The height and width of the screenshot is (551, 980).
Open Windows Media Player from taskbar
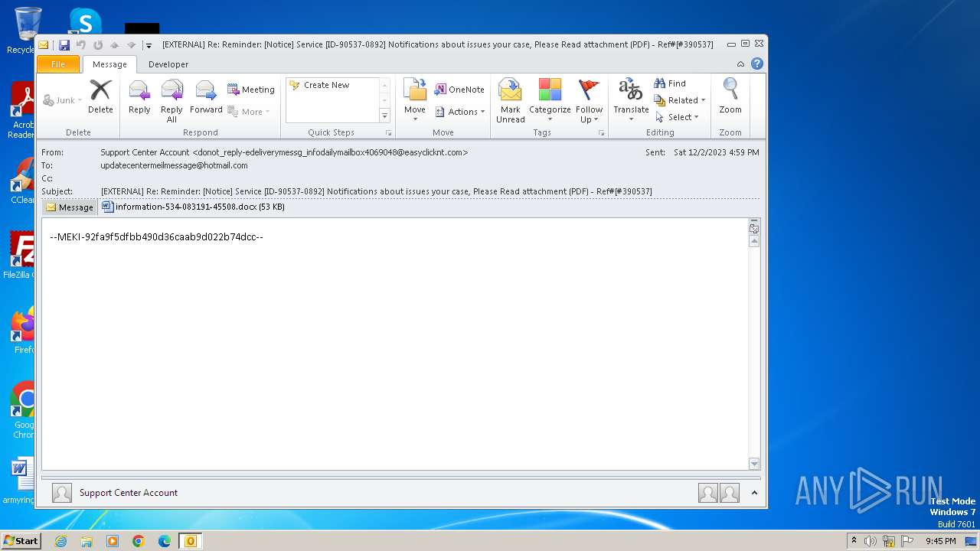[x=113, y=541]
